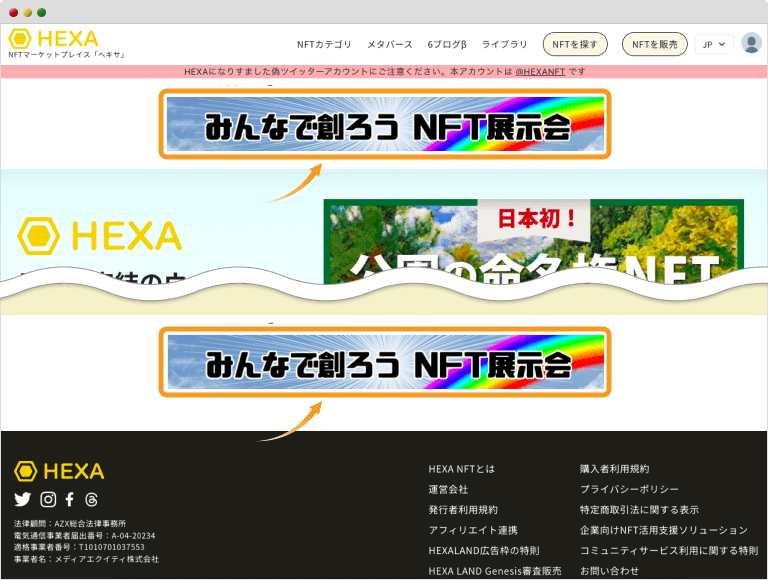Open HEXA's Twitter page from footer
Screen dimensions: 768x580
pos(23,499)
